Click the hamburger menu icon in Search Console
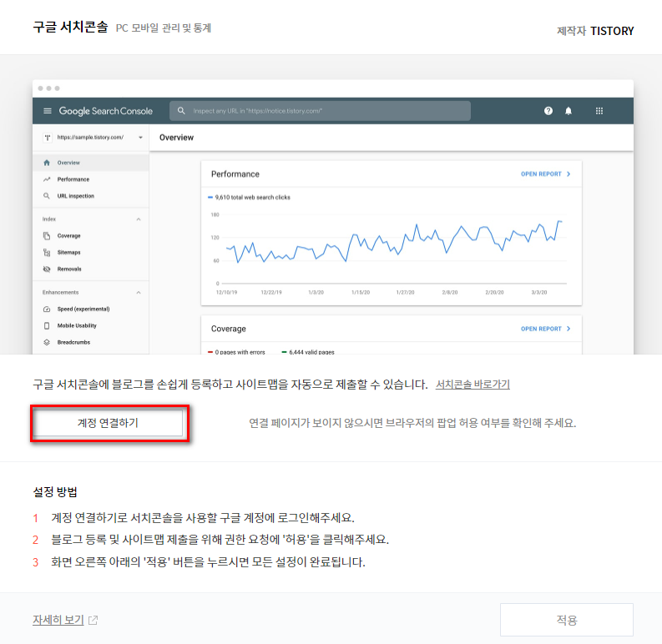The width and height of the screenshot is (662, 644). pos(48,111)
